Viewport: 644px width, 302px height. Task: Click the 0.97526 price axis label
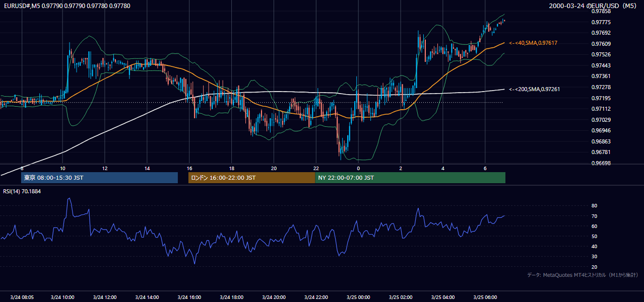(x=601, y=54)
